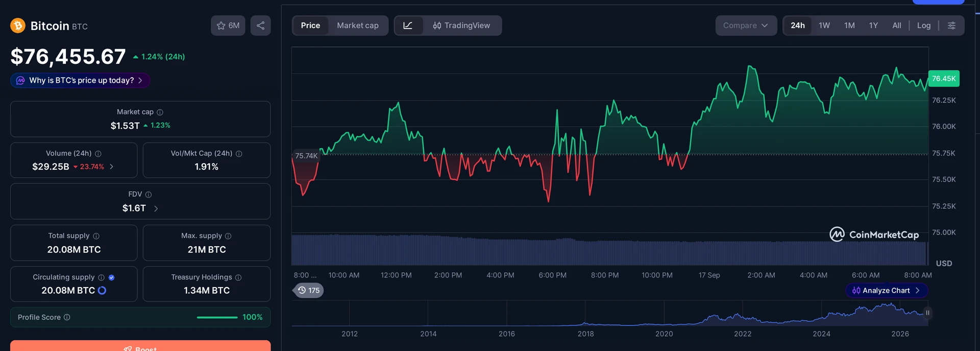Click the 100% profile score value

coord(252,317)
